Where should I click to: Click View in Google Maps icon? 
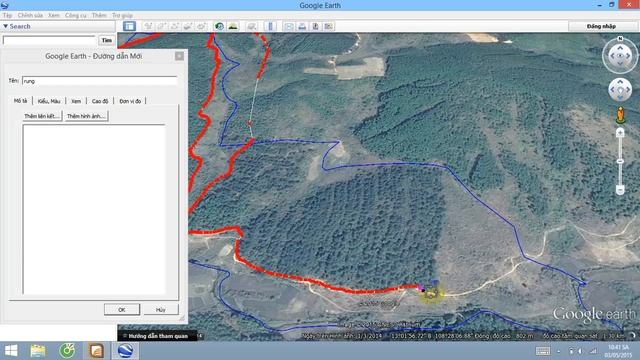click(x=329, y=26)
